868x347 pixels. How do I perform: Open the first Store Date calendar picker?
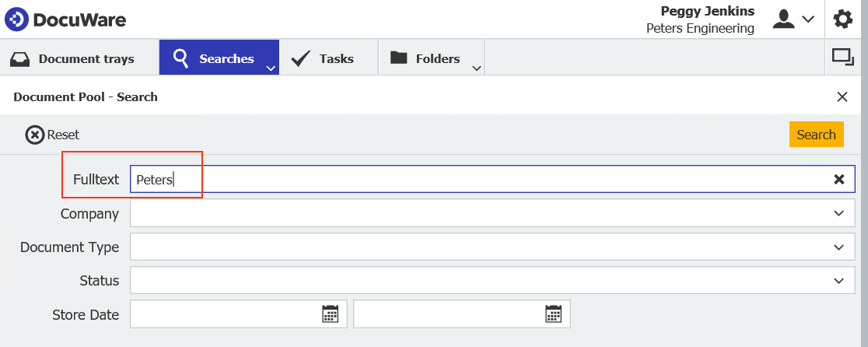331,314
